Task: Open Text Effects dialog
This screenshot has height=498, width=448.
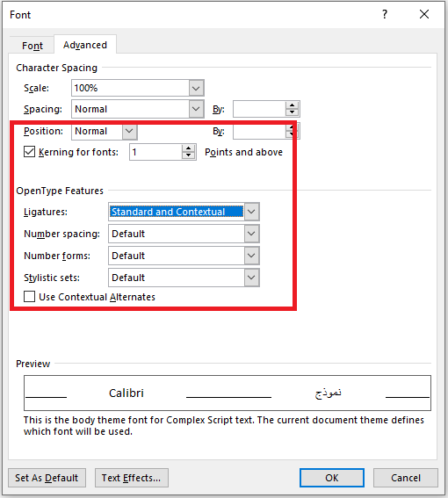Action: [x=132, y=478]
